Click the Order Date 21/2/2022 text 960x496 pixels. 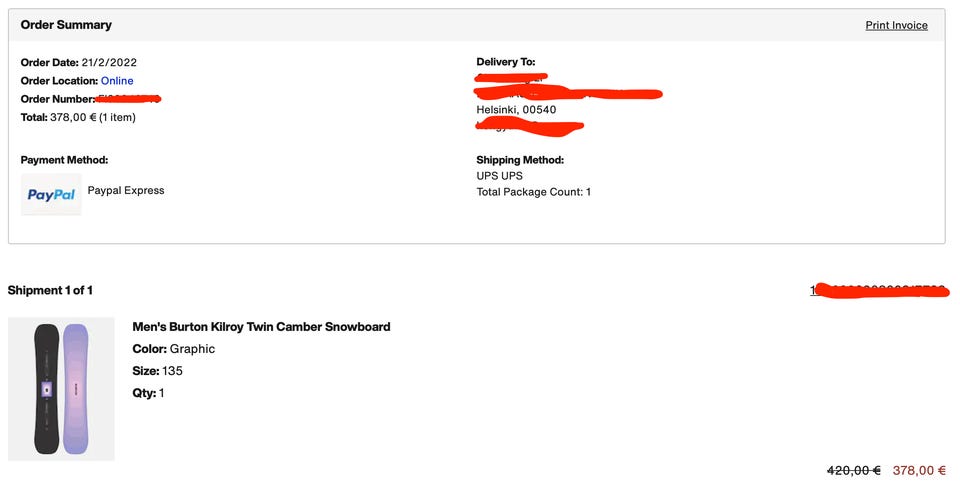click(x=79, y=62)
